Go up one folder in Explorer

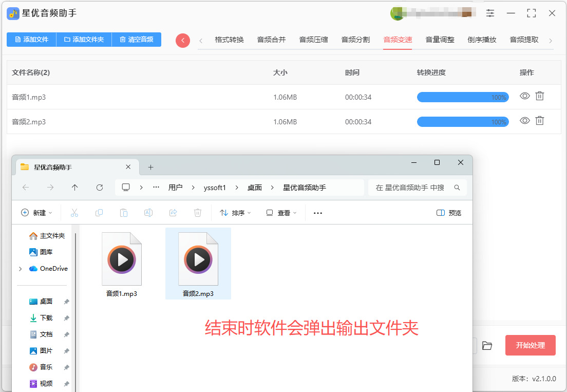(x=75, y=188)
